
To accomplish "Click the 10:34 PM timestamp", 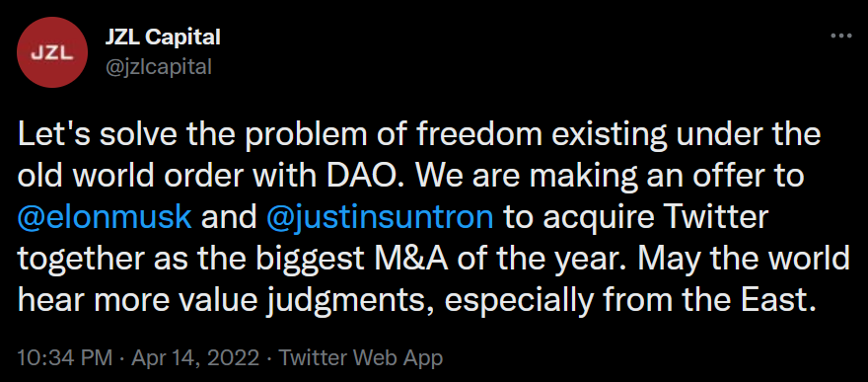I will click(65, 357).
